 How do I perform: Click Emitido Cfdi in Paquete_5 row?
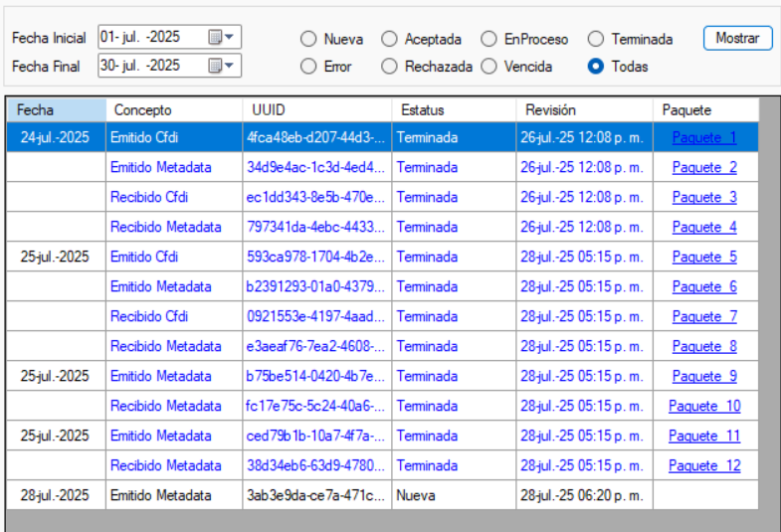click(174, 257)
